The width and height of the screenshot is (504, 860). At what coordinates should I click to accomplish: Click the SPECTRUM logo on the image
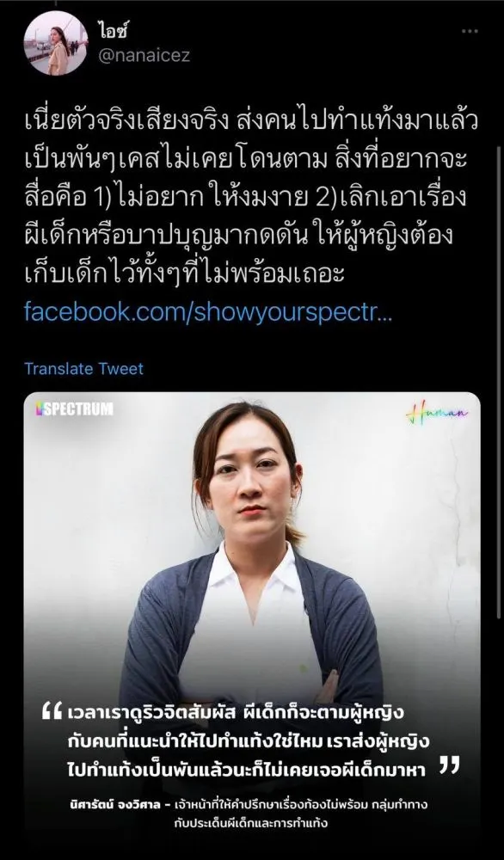(x=75, y=409)
